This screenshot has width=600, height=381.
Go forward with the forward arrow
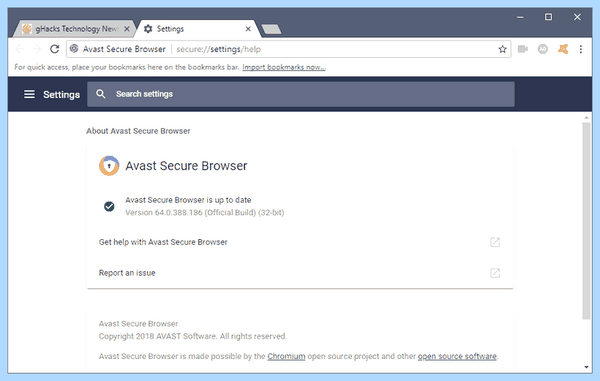37,49
